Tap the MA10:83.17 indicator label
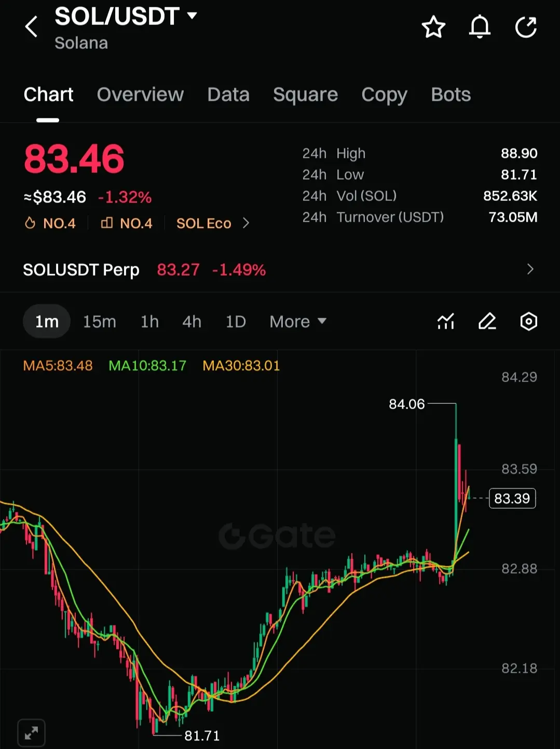 147,365
